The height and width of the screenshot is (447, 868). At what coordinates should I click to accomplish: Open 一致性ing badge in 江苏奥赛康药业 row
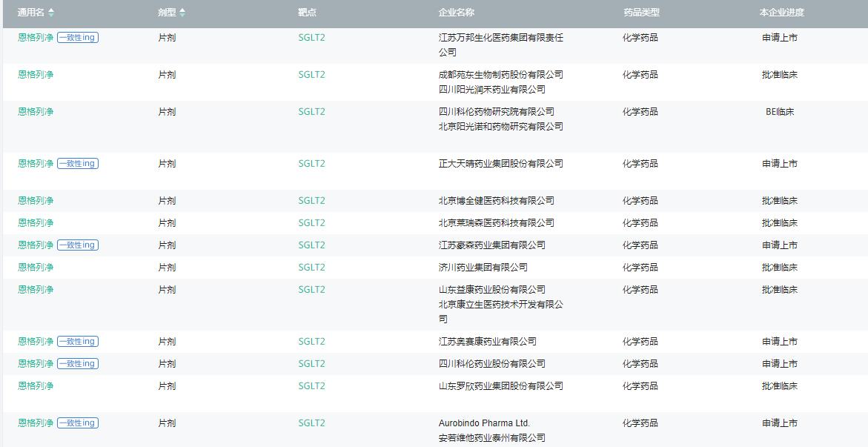pos(78,342)
